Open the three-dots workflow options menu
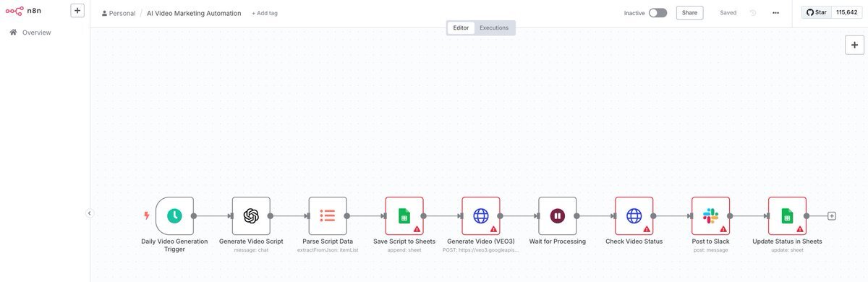Screen dimensions: 868x282 tap(775, 13)
